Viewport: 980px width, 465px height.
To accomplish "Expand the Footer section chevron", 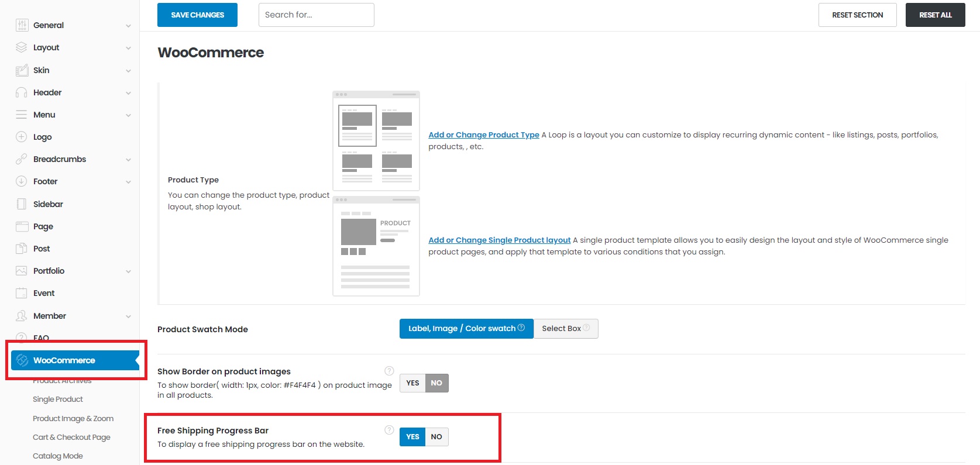I will tap(128, 182).
